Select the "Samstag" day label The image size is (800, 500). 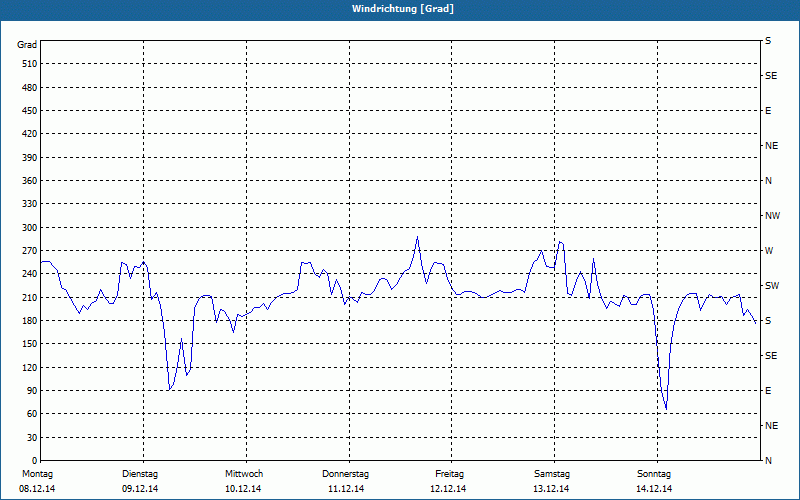point(551,474)
